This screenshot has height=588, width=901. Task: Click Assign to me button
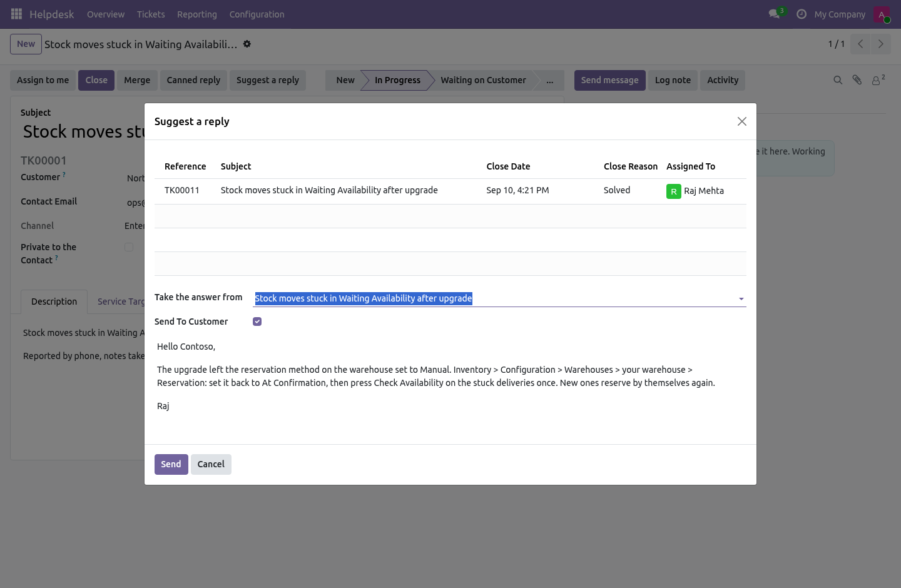(43, 80)
